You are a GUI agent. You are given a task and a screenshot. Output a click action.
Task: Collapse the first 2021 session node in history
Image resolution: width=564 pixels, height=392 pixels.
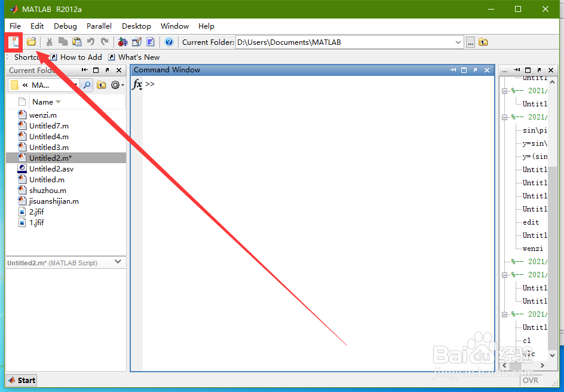[x=504, y=91]
